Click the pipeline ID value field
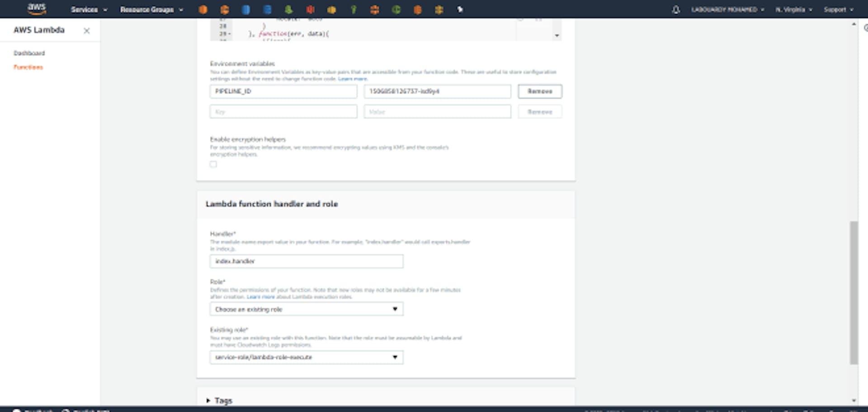This screenshot has width=868, height=412. click(x=437, y=91)
